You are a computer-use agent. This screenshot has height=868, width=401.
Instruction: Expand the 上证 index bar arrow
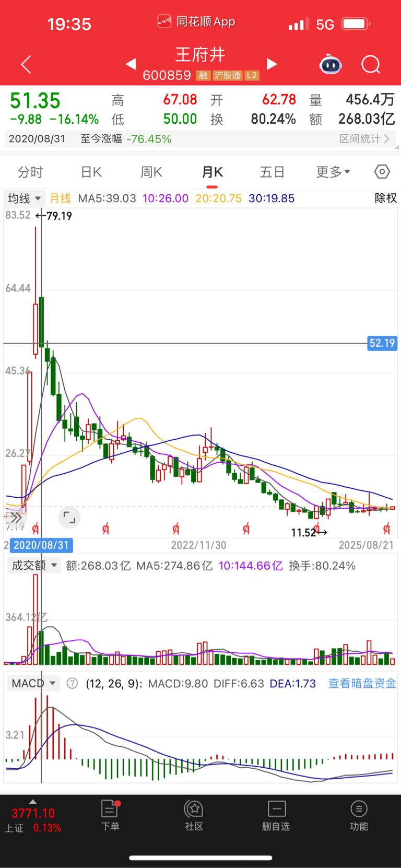[x=32, y=802]
